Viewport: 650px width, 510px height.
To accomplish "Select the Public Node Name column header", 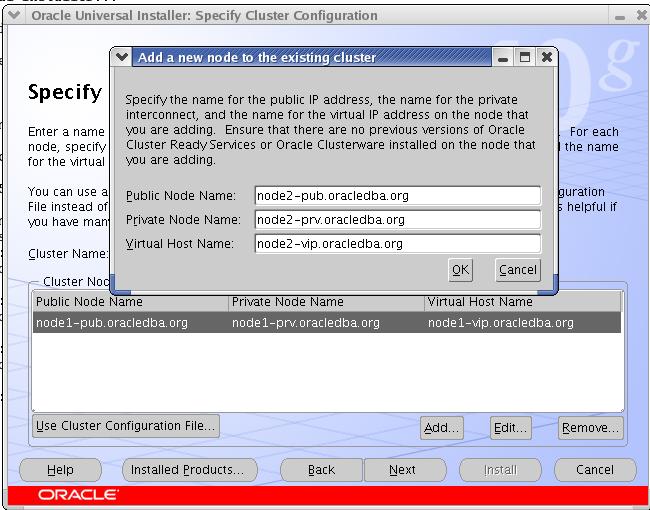I will [x=130, y=301].
